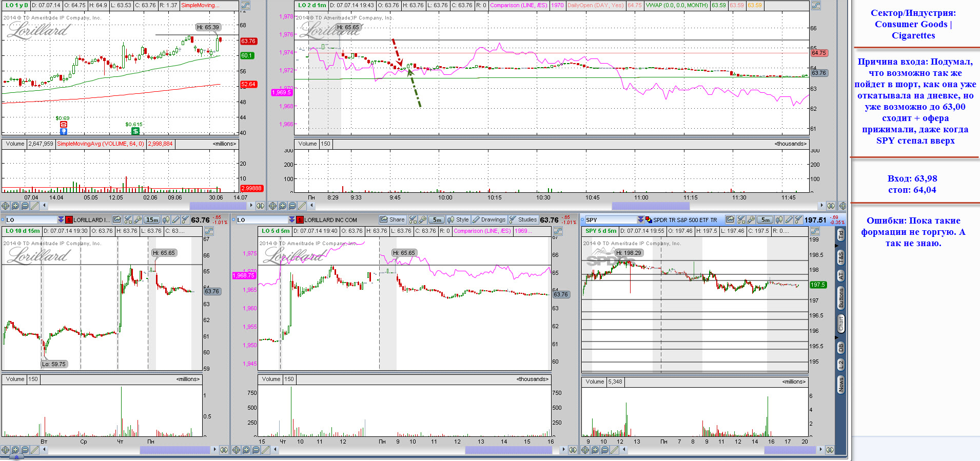Open the symbol dropdown in the 15m LO chart
The height and width of the screenshot is (461, 980).
[61, 219]
